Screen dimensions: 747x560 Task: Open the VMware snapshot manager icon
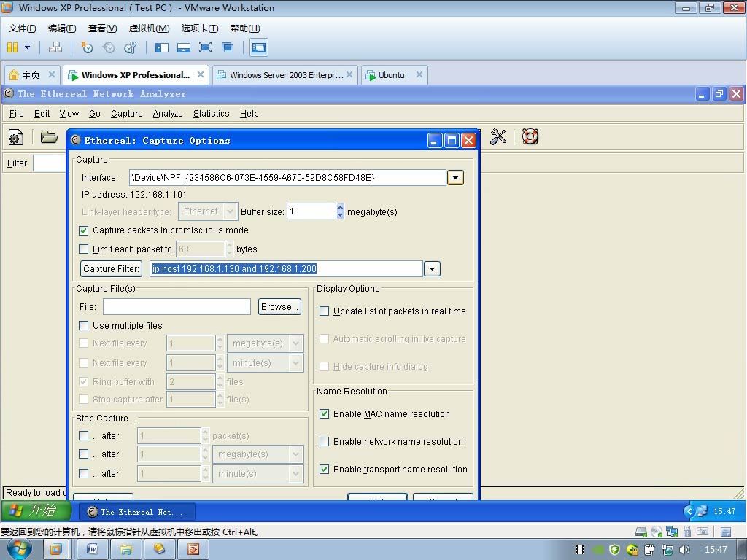(130, 47)
